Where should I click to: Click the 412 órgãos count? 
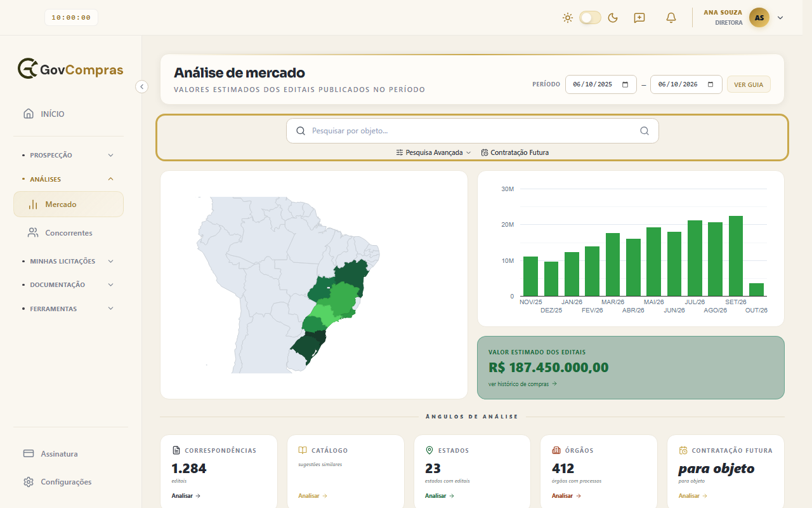pyautogui.click(x=563, y=469)
